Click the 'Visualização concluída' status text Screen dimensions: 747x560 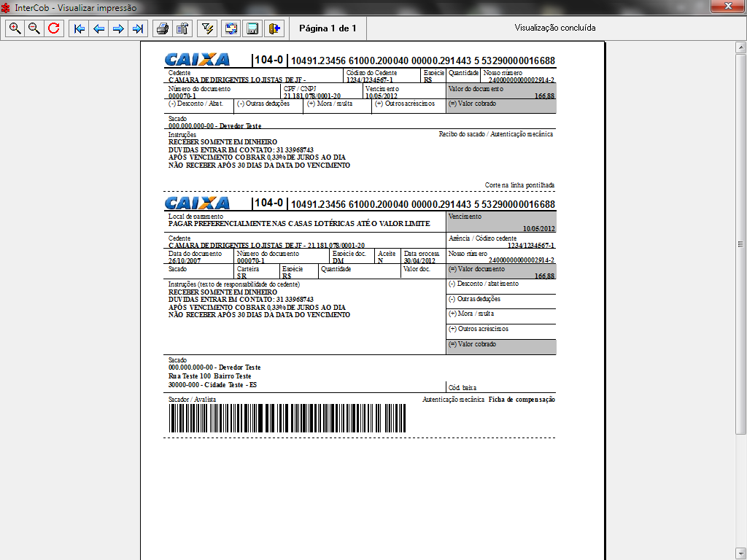pos(555,28)
